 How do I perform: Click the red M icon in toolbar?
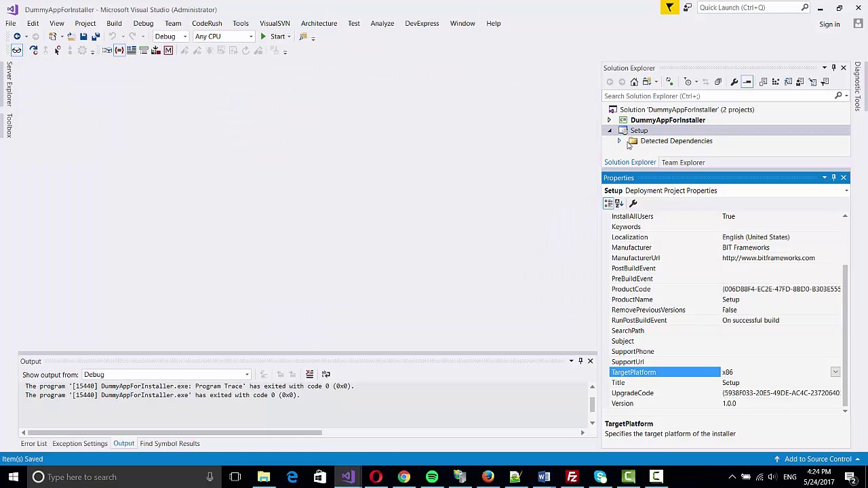coord(168,51)
